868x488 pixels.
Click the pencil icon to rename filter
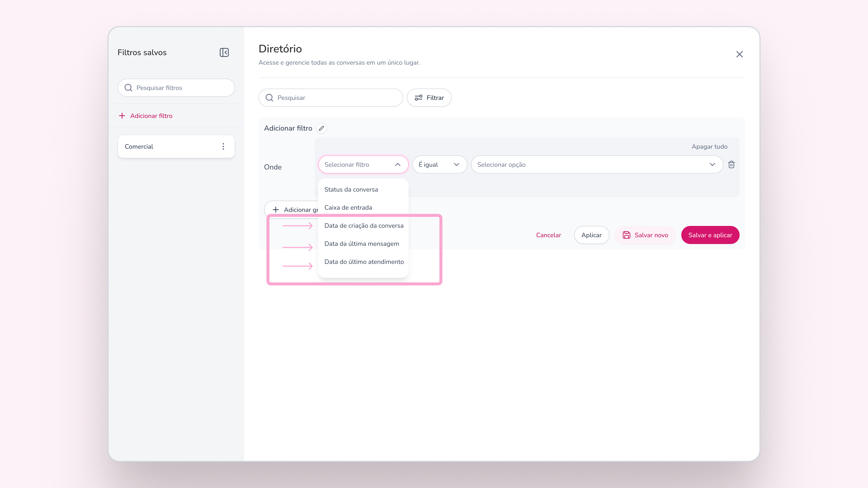(x=321, y=128)
